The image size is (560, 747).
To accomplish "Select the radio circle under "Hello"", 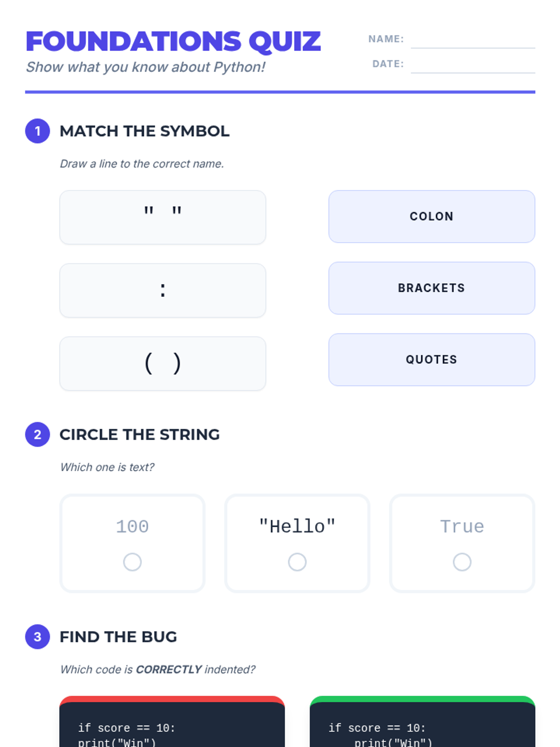I will click(x=297, y=562).
